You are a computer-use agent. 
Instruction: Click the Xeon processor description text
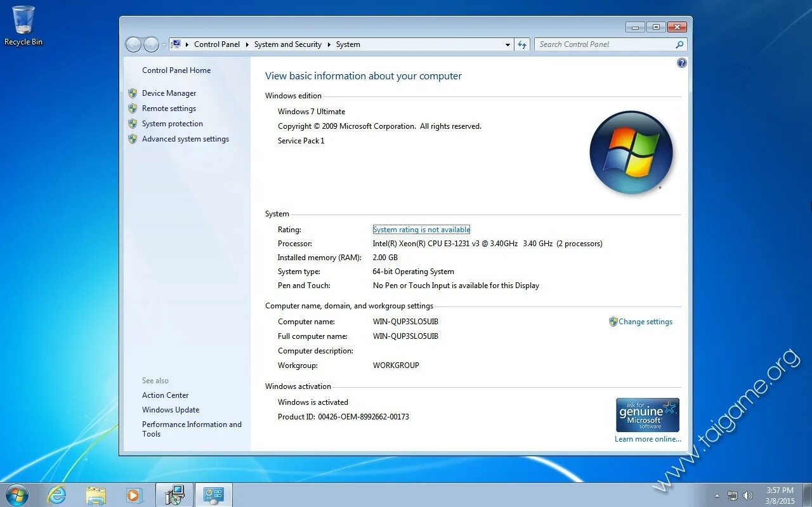tap(487, 244)
